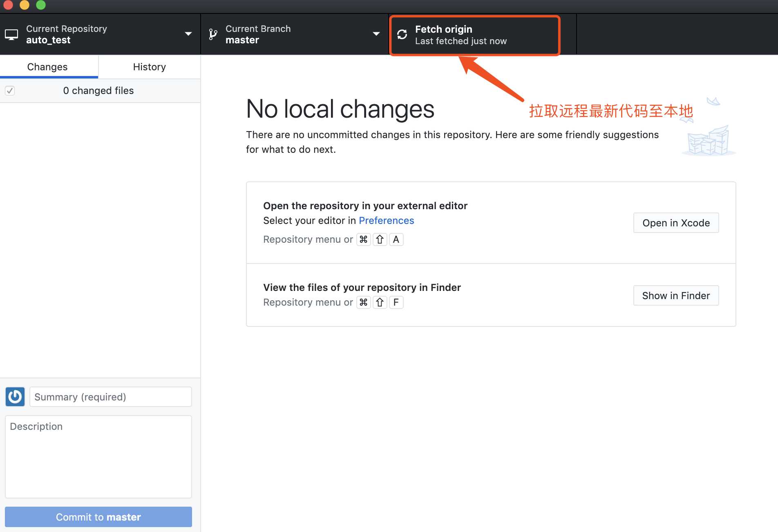Expand the Current Repository dropdown arrow
The height and width of the screenshot is (532, 778).
(188, 34)
